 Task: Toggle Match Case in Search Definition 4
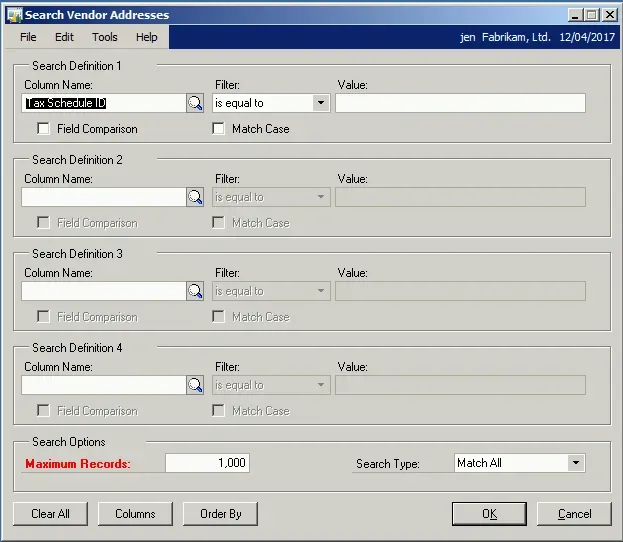219,410
